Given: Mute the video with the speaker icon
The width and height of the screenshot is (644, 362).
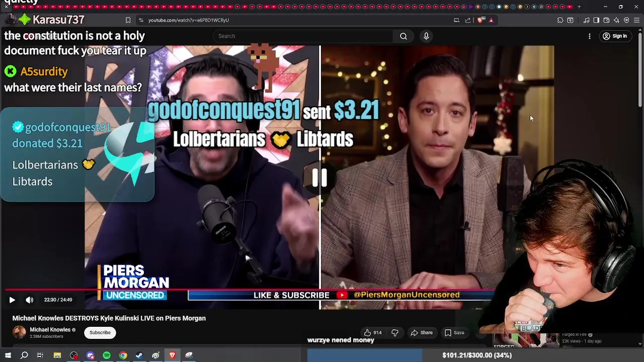Looking at the screenshot, I should (x=30, y=300).
